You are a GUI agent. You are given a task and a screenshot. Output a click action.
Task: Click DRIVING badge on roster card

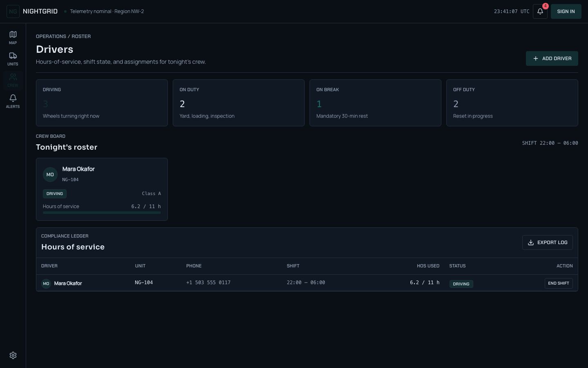coord(55,194)
